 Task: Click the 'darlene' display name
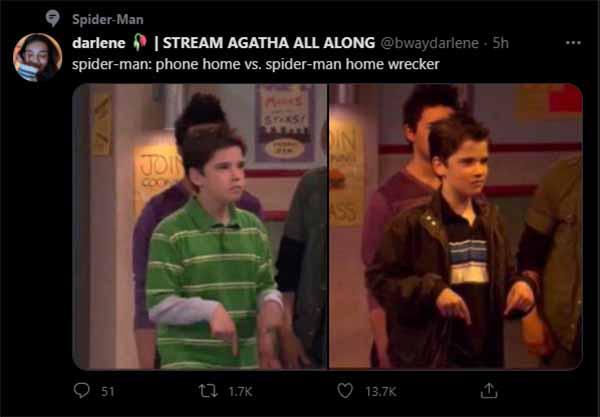point(99,42)
